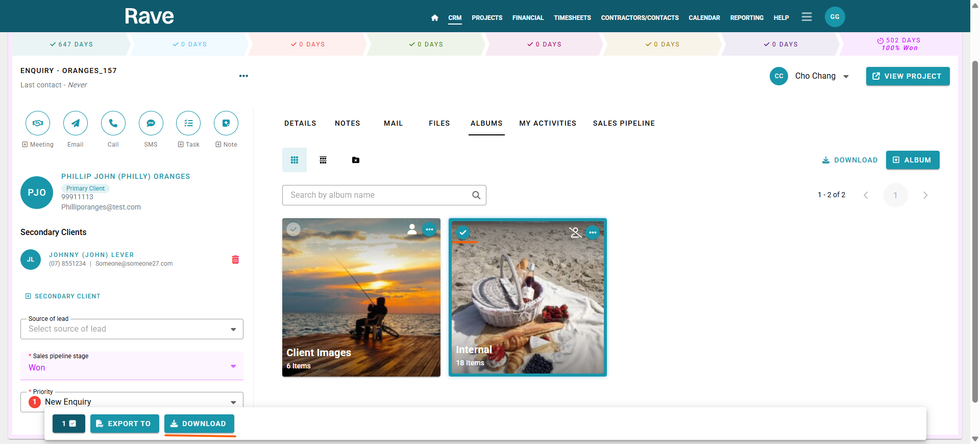Log a Call activity
Image resolution: width=980 pixels, height=444 pixels.
pyautogui.click(x=113, y=123)
